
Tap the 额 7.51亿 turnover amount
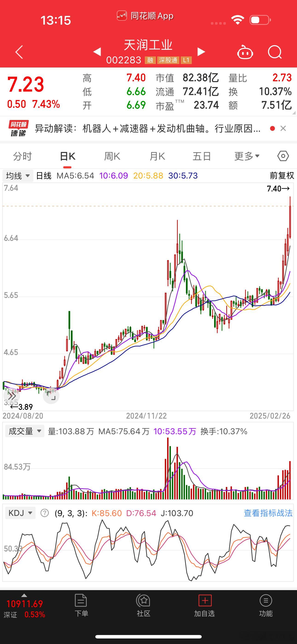point(277,105)
